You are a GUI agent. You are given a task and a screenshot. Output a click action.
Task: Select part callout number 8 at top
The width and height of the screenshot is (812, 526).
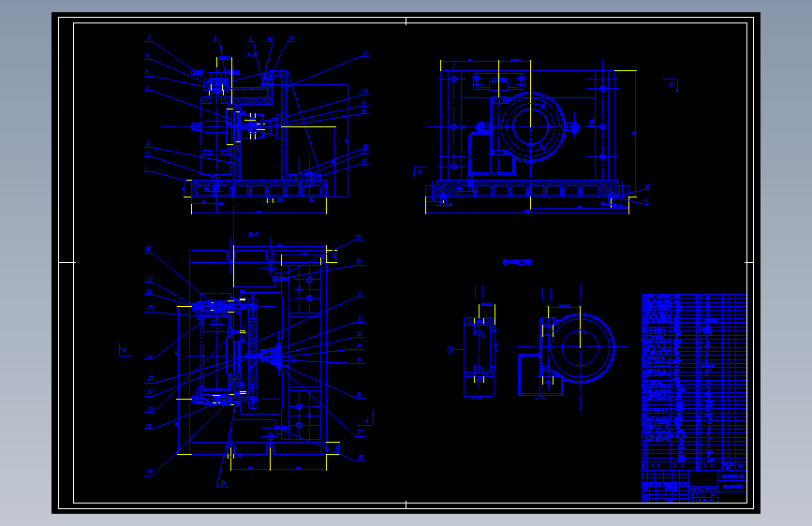pyautogui.click(x=214, y=38)
